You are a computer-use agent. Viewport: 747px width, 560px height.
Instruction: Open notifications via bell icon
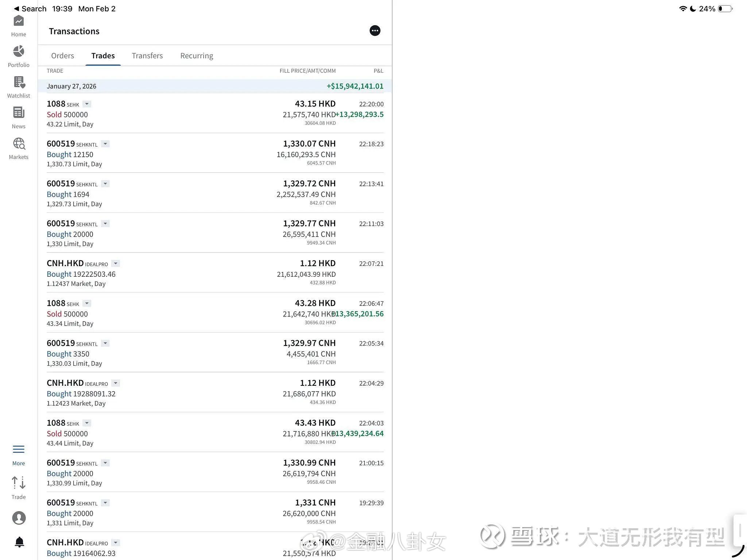pos(20,542)
